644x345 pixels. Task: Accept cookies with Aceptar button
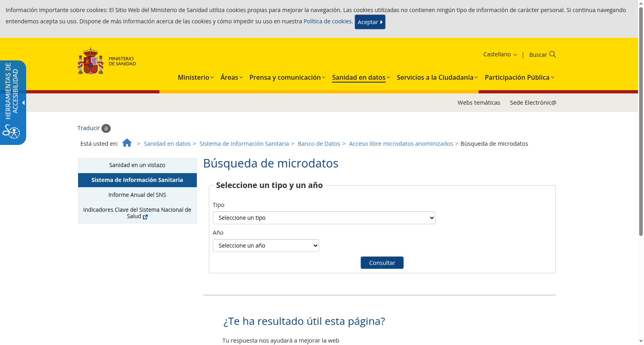click(370, 22)
